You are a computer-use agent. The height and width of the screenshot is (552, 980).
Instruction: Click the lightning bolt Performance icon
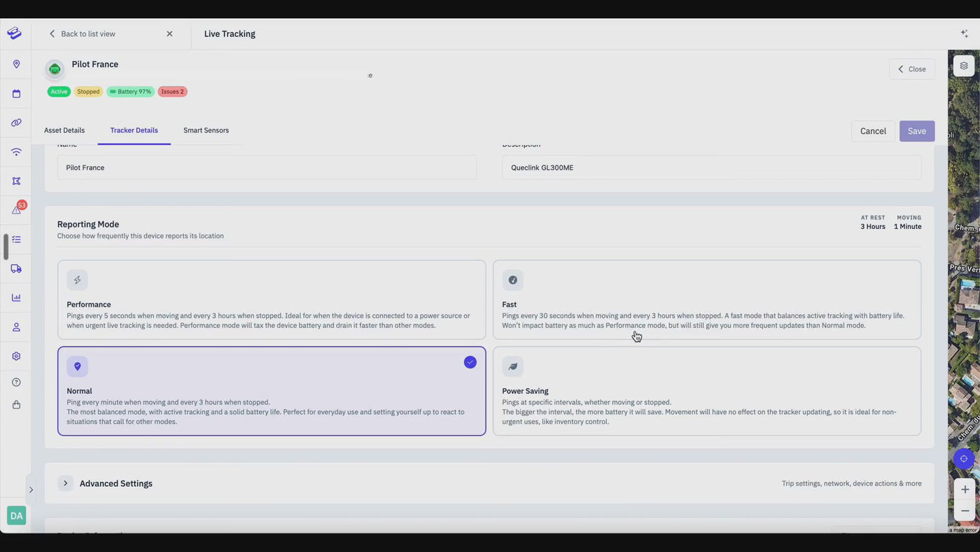[x=77, y=280]
